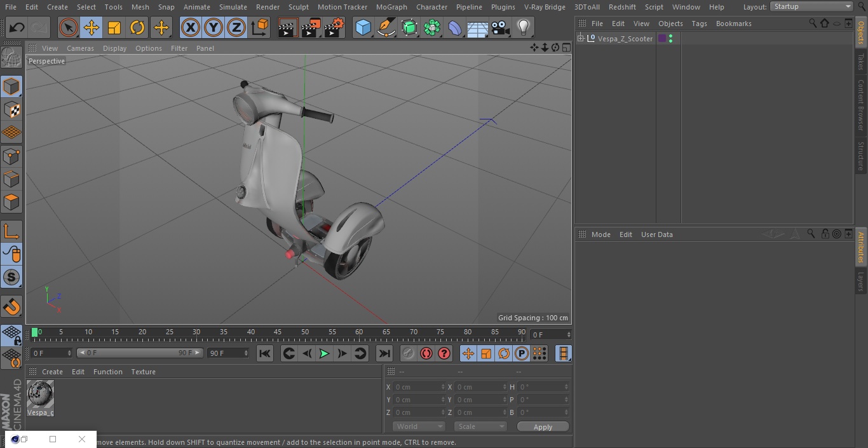The height and width of the screenshot is (448, 868).
Task: Render the active view
Action: coord(288,27)
